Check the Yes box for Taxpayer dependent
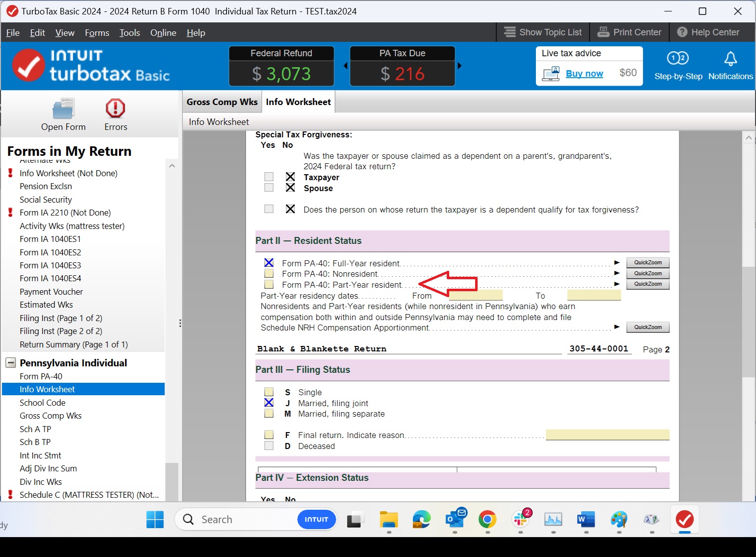Image resolution: width=756 pixels, height=557 pixels. (x=269, y=177)
